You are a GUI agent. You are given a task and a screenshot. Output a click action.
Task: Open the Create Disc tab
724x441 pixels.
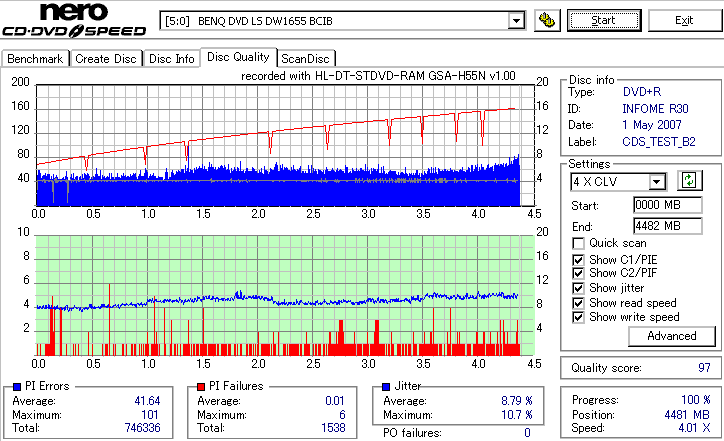pyautogui.click(x=106, y=59)
